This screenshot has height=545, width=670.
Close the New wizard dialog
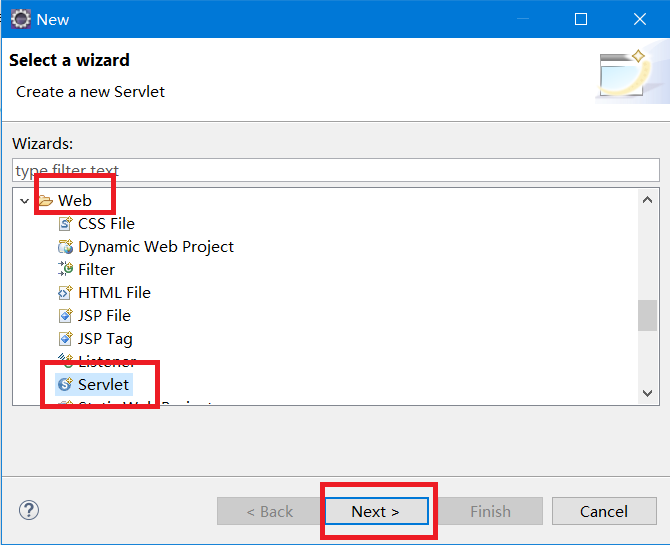pos(640,19)
